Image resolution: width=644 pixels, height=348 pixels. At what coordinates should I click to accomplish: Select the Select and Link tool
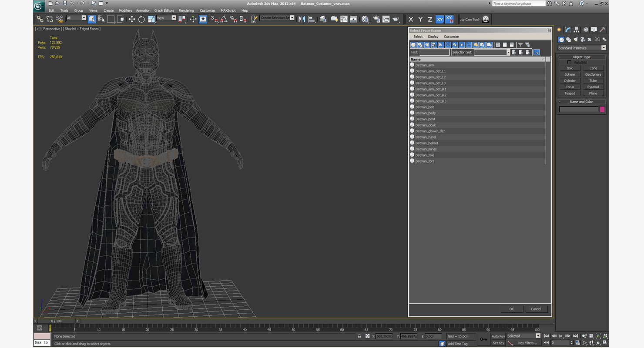click(40, 19)
